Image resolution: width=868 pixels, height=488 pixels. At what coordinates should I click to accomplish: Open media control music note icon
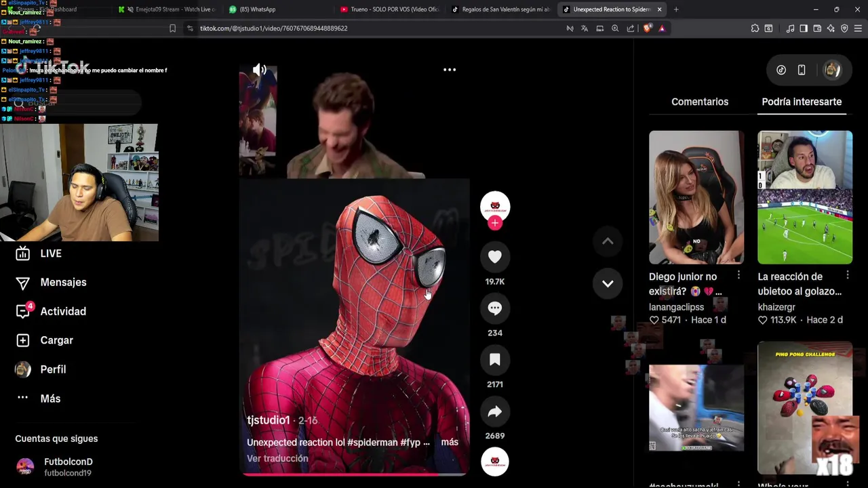click(x=790, y=28)
